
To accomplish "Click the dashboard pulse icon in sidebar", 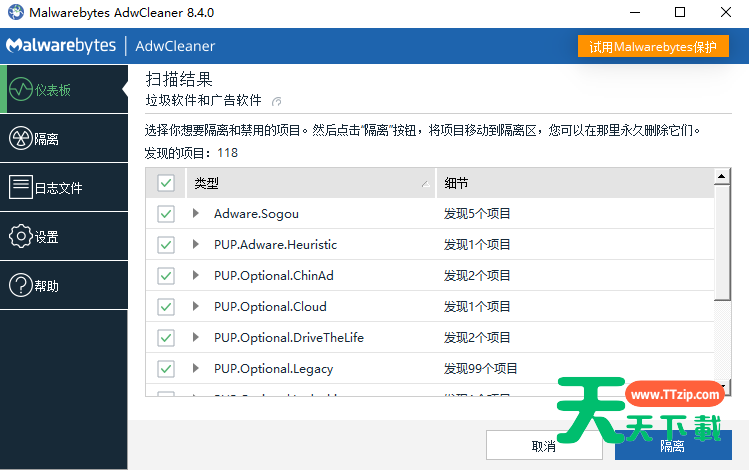I will point(21,89).
